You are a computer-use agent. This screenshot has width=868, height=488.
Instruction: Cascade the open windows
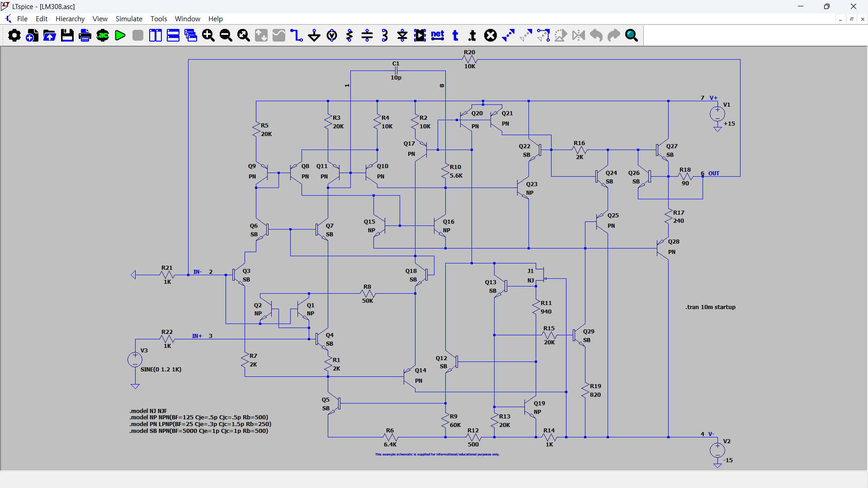pos(191,35)
